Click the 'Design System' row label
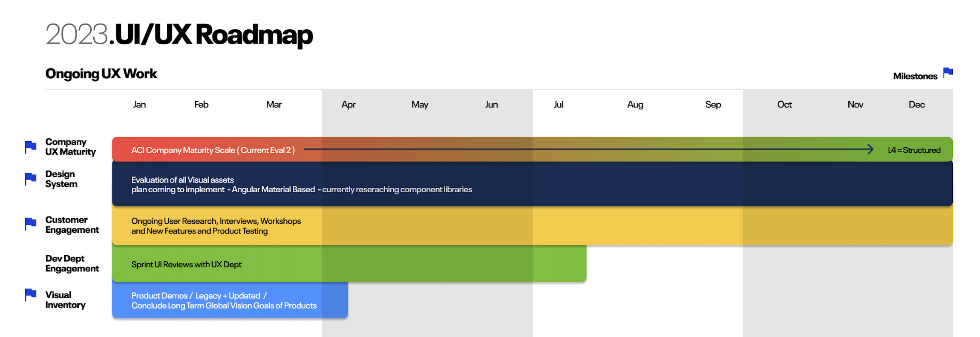 61,179
